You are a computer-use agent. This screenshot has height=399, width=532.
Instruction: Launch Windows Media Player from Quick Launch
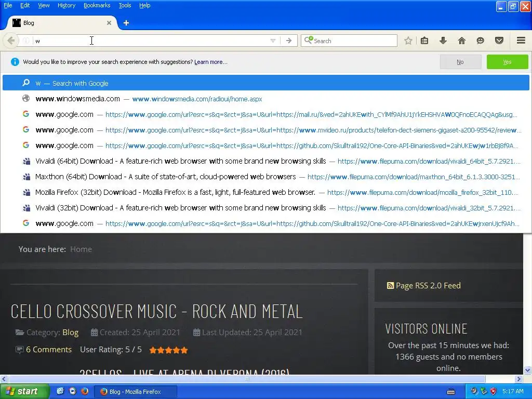pyautogui.click(x=73, y=391)
